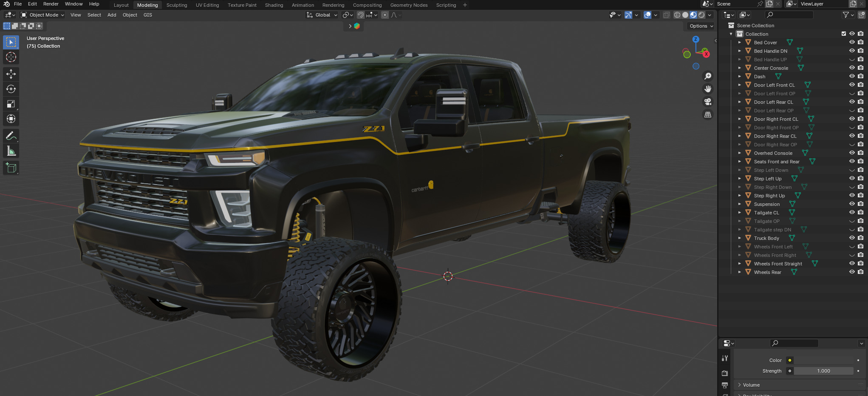868x396 pixels.
Task: Switch orthographic/perspective grid icon
Action: 708,114
